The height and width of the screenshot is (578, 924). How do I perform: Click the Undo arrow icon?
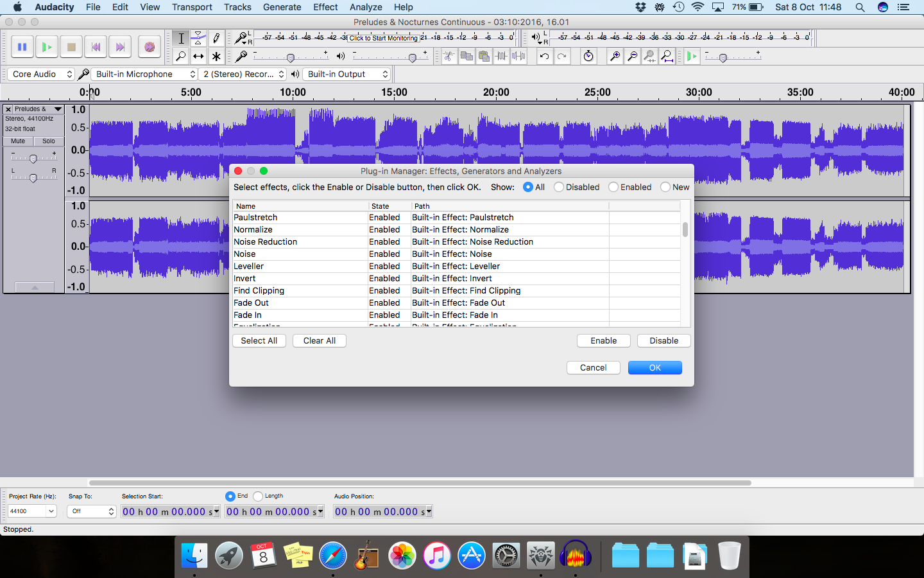(x=544, y=57)
